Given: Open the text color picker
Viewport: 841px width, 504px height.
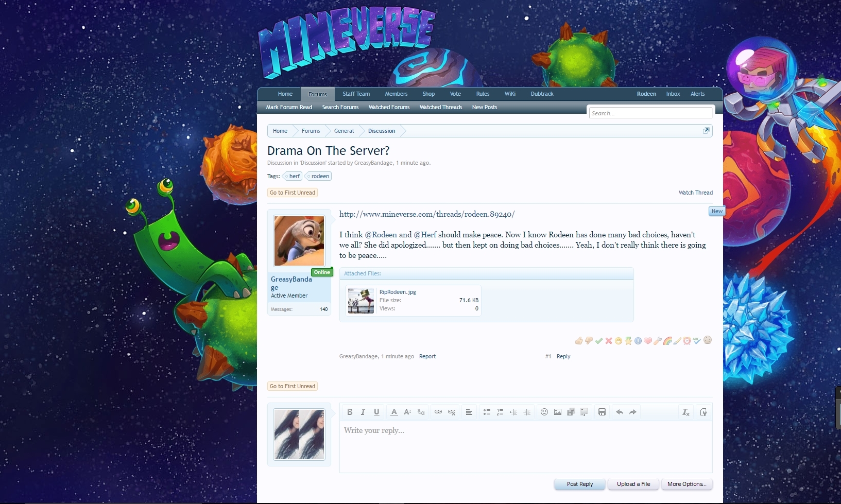Looking at the screenshot, I should click(x=394, y=412).
